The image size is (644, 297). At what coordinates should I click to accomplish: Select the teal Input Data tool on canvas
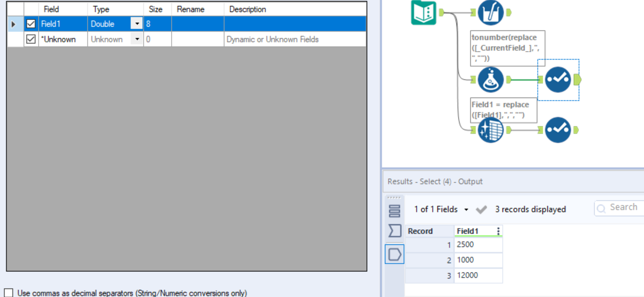pyautogui.click(x=423, y=12)
